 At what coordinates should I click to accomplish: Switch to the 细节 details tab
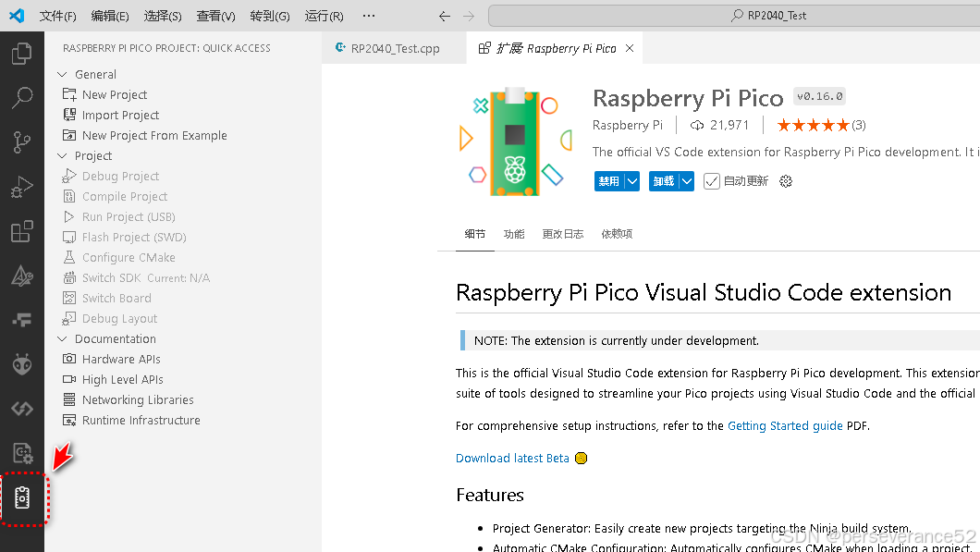click(475, 234)
